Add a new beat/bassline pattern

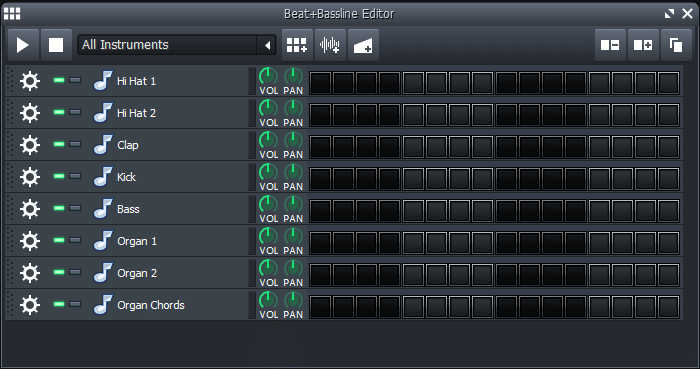click(x=297, y=45)
